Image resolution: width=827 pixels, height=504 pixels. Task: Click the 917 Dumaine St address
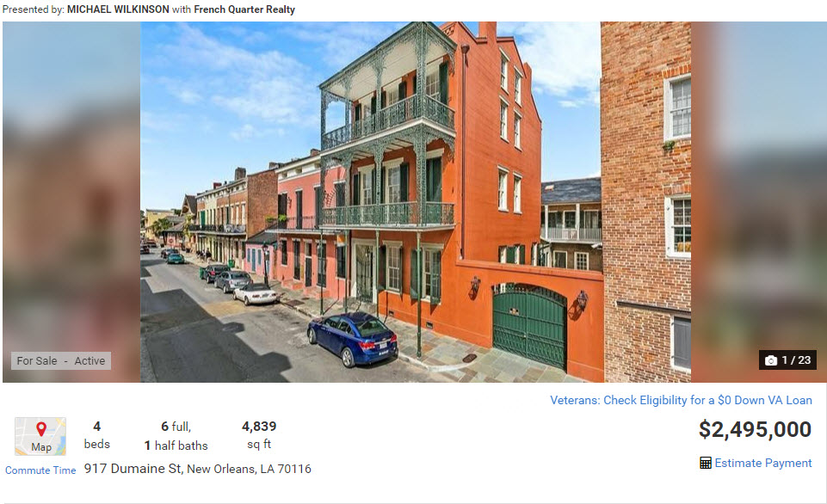(133, 469)
